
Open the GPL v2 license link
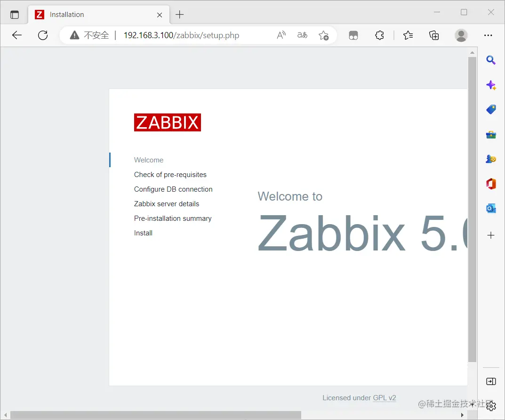click(384, 398)
